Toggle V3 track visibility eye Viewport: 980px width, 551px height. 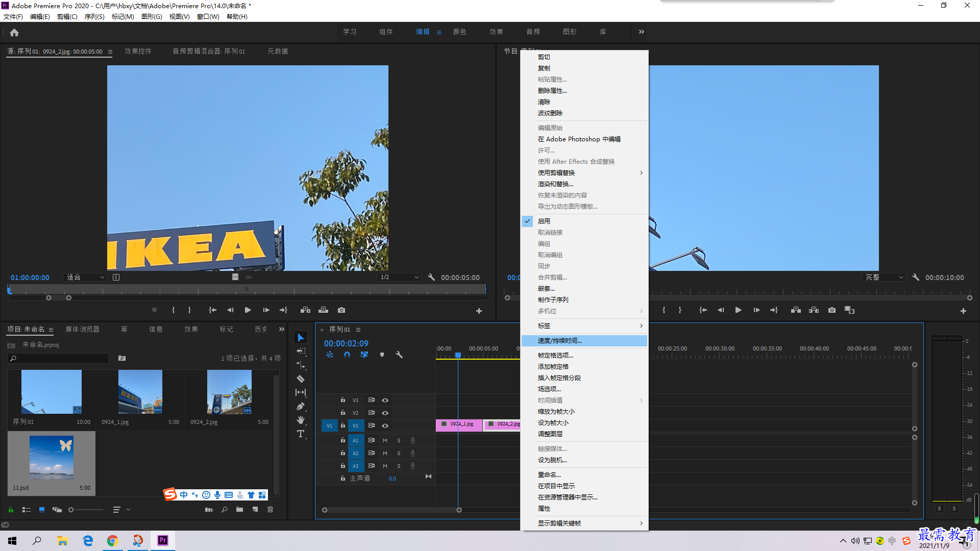385,400
